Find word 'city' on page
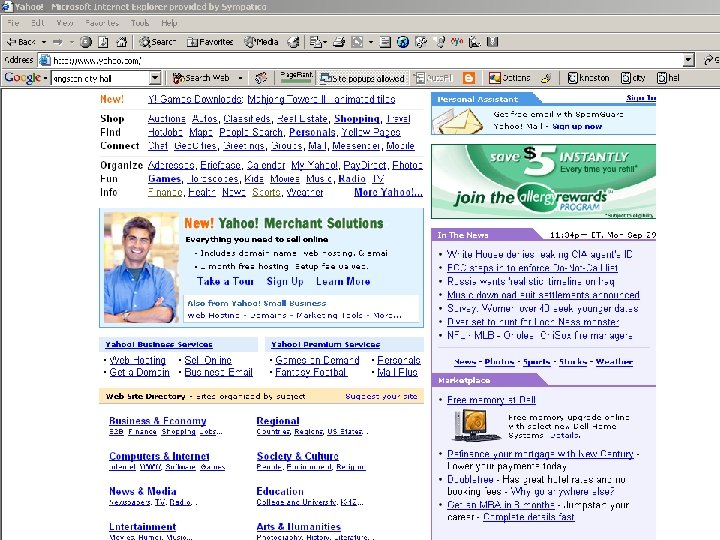This screenshot has width=720, height=540. pyautogui.click(x=633, y=78)
